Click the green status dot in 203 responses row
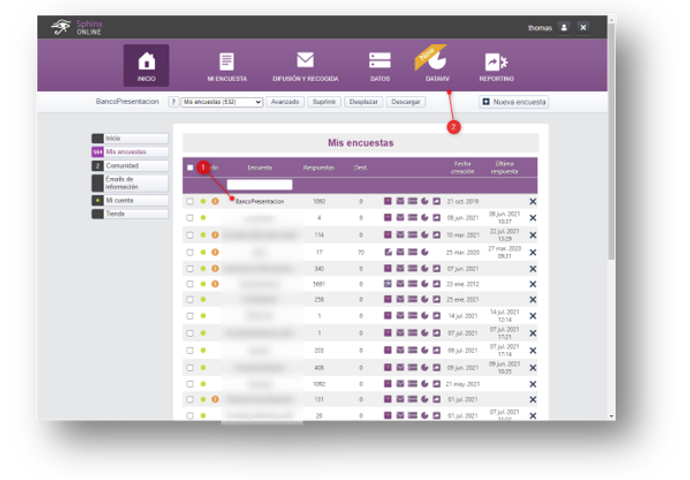Screen dimensions: 690x480 coord(203,350)
